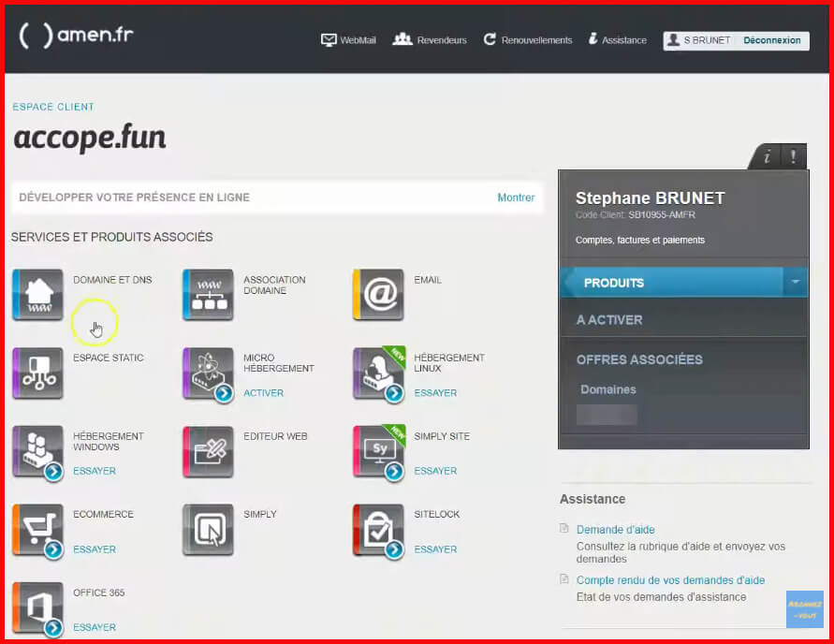Click Comptes, factures et paiements
The width and height of the screenshot is (834, 644).
pos(640,241)
